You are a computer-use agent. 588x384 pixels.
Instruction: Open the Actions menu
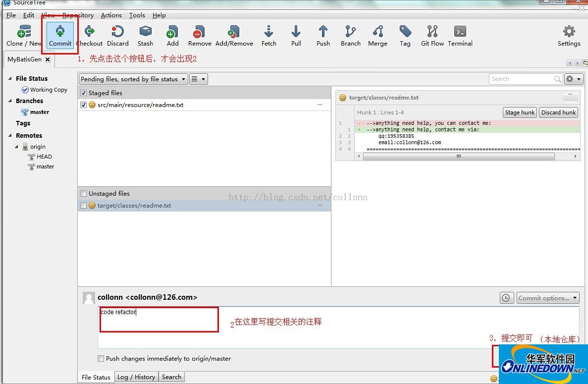tap(111, 15)
